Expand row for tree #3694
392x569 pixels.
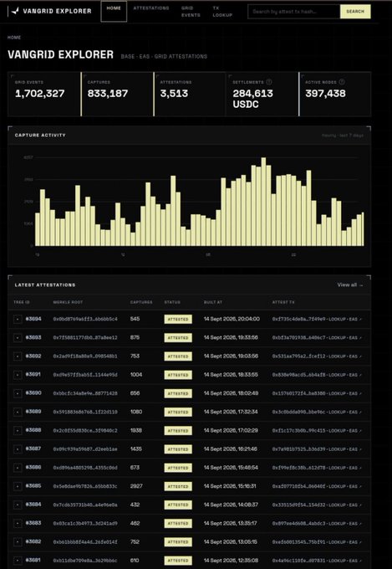(x=18, y=320)
